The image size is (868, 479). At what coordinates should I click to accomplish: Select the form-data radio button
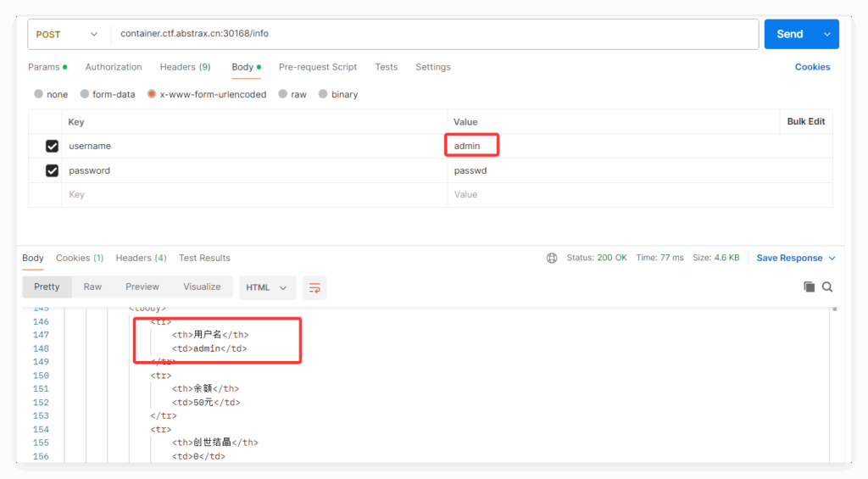[x=85, y=94]
